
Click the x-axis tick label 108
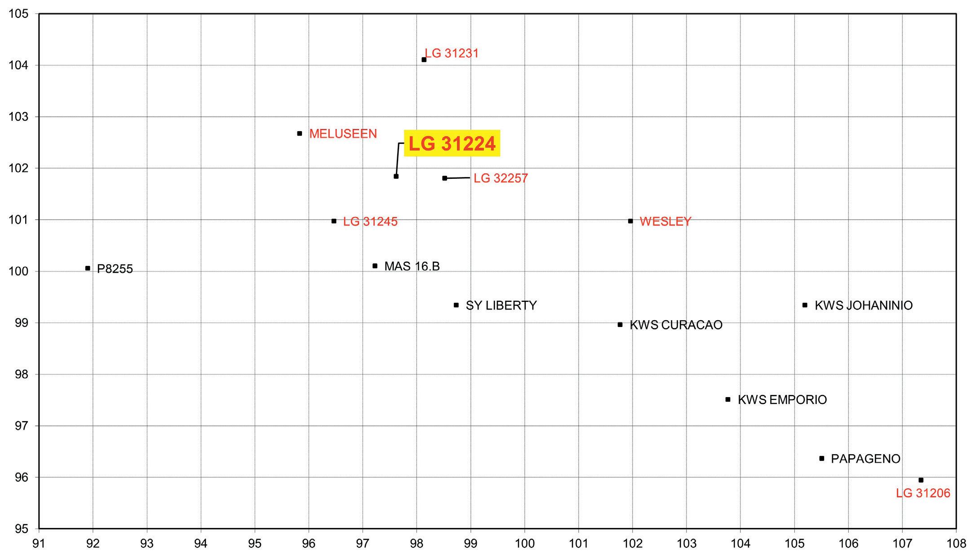(x=956, y=544)
